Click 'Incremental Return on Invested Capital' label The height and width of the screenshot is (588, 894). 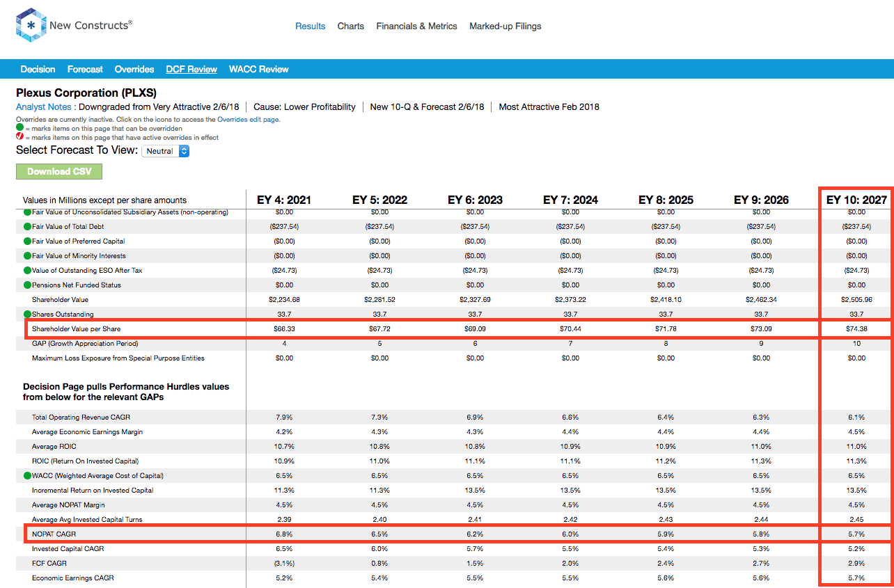click(x=93, y=490)
